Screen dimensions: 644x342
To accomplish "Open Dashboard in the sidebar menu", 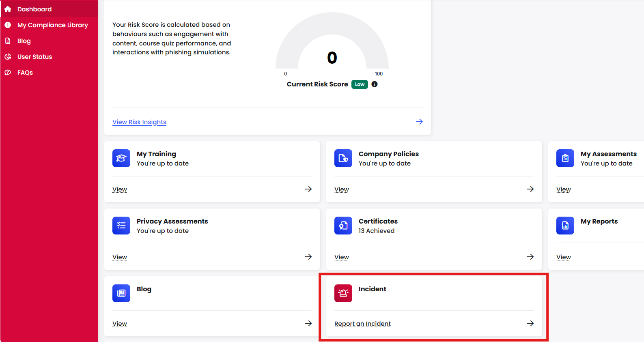I will click(x=49, y=9).
